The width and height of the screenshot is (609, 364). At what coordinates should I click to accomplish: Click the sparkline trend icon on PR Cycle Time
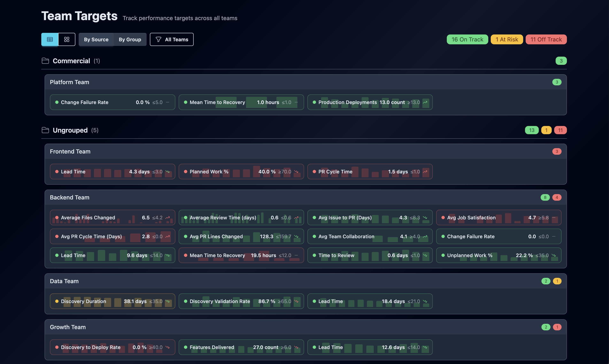tap(425, 172)
